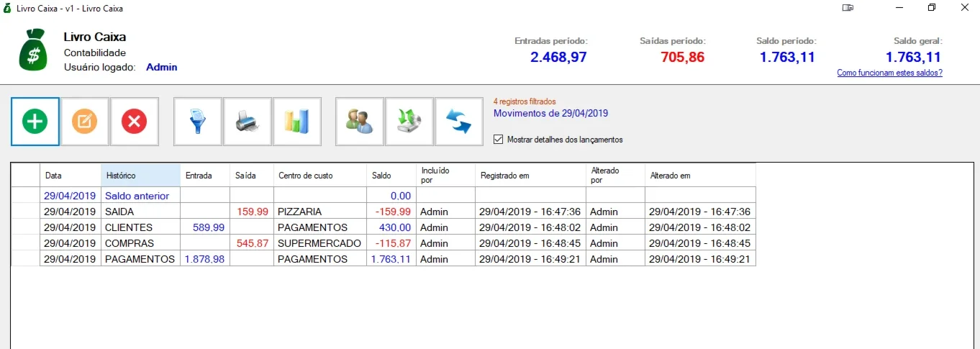Screen dimensions: 980x349
Task: Click the money bag application logo
Action: [x=33, y=50]
